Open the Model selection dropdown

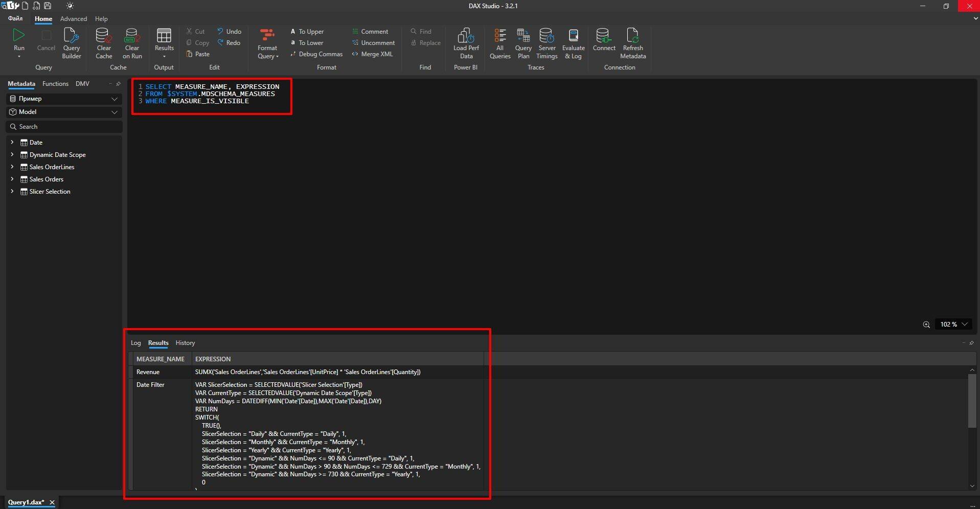click(64, 112)
